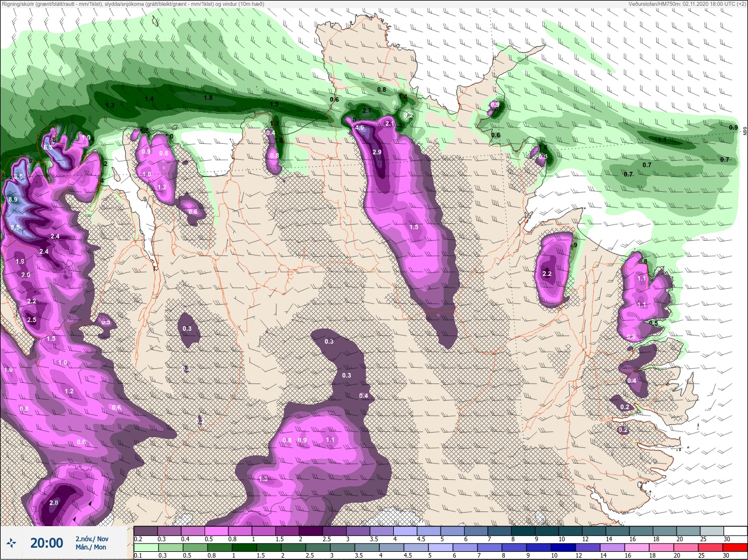Click the '2.1' value in the central purple area
This screenshot has width=748, height=560.
tap(390, 124)
